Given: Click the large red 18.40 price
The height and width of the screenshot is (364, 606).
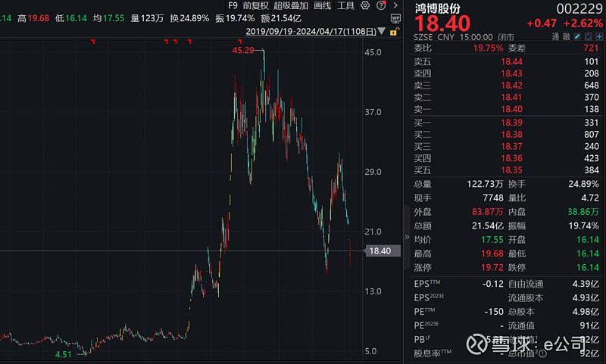Looking at the screenshot, I should pyautogui.click(x=442, y=23).
